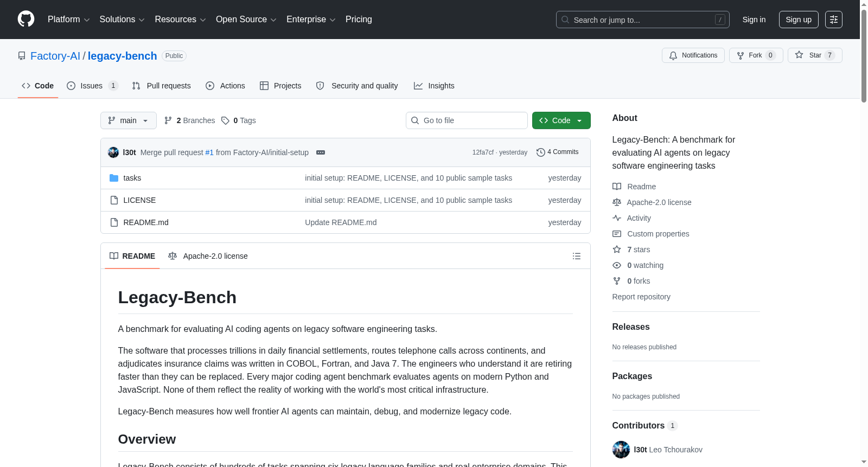The image size is (868, 467).
Task: Open the main branch selector dropdown
Action: click(x=129, y=120)
